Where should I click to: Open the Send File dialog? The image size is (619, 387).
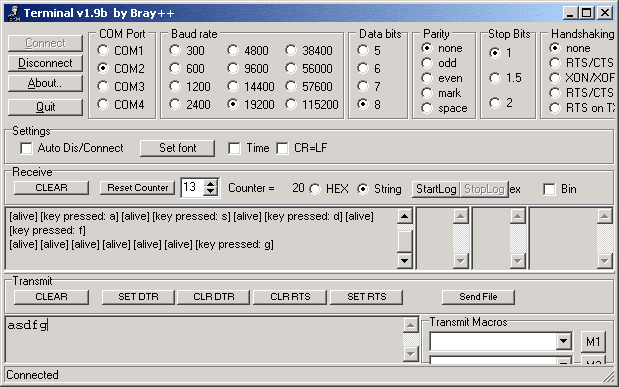tap(478, 297)
